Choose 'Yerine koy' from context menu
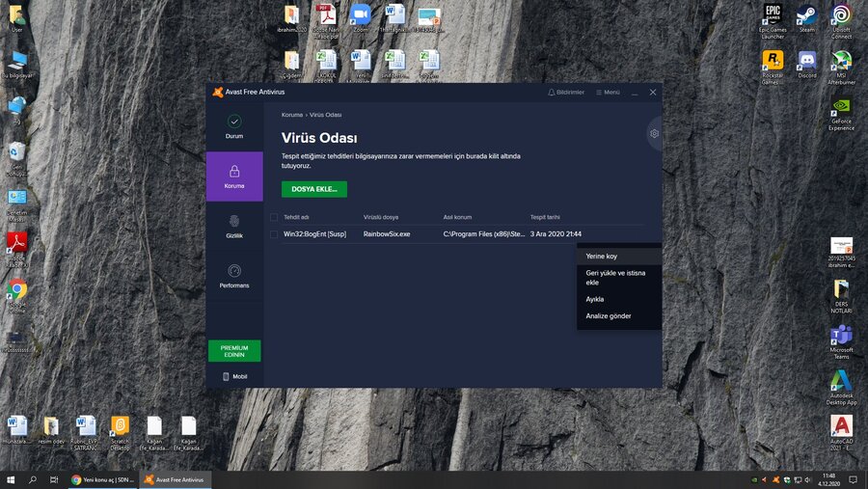Image resolution: width=868 pixels, height=489 pixels. [601, 257]
